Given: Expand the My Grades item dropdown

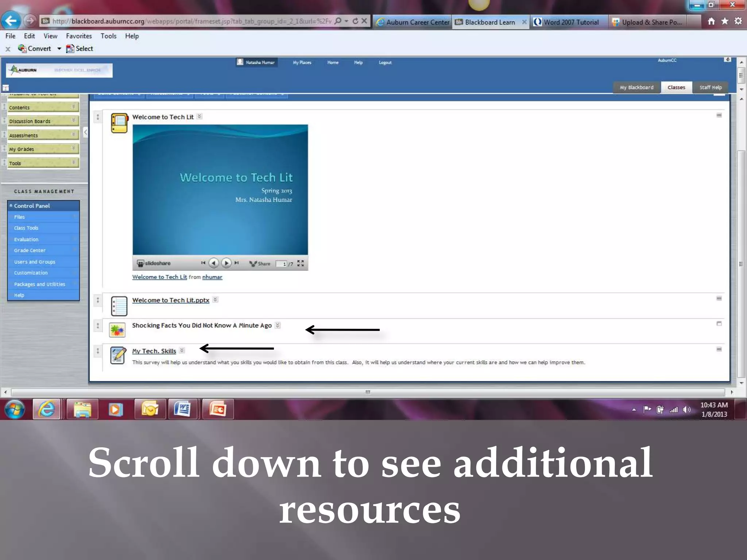Looking at the screenshot, I should (73, 148).
